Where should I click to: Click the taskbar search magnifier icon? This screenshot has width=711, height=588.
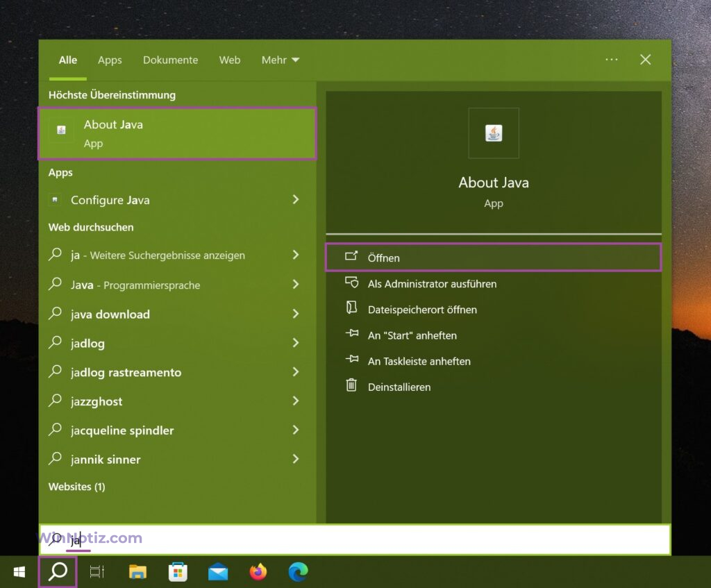pos(58,572)
